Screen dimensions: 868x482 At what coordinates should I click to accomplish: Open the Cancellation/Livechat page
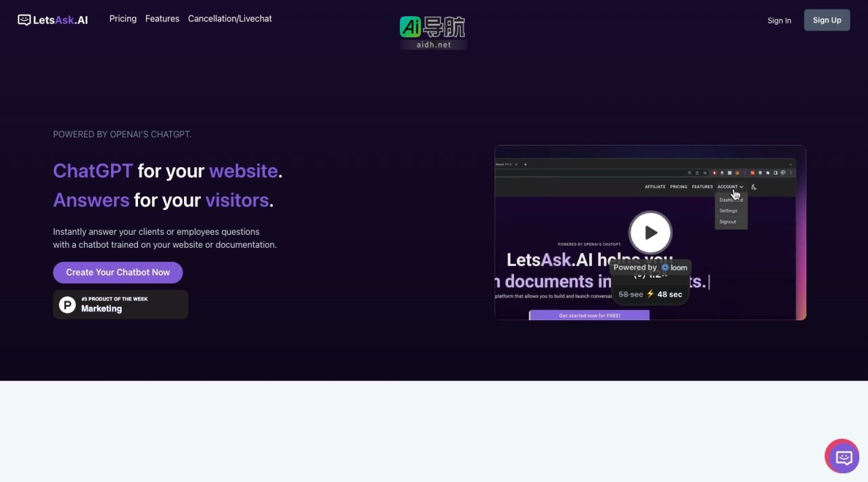230,18
